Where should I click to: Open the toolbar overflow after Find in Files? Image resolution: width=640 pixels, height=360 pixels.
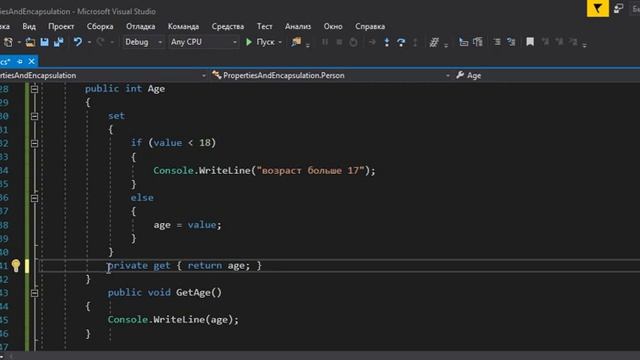[x=308, y=45]
